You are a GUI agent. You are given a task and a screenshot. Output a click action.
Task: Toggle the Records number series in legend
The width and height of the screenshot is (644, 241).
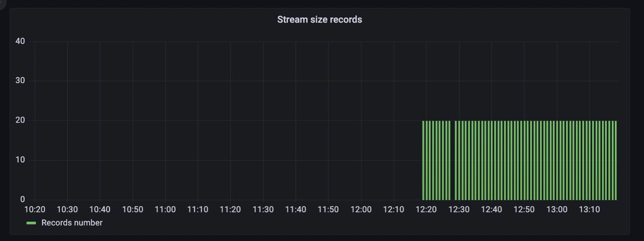tap(71, 223)
